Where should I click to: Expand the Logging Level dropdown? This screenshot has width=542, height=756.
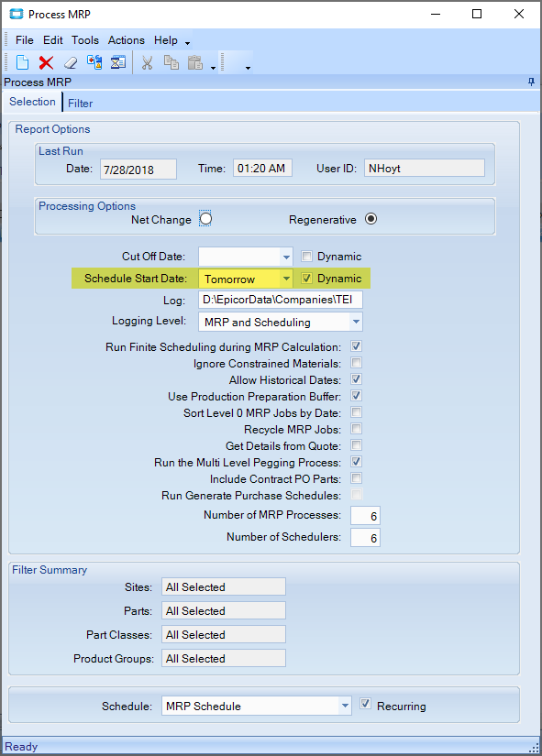[356, 322]
